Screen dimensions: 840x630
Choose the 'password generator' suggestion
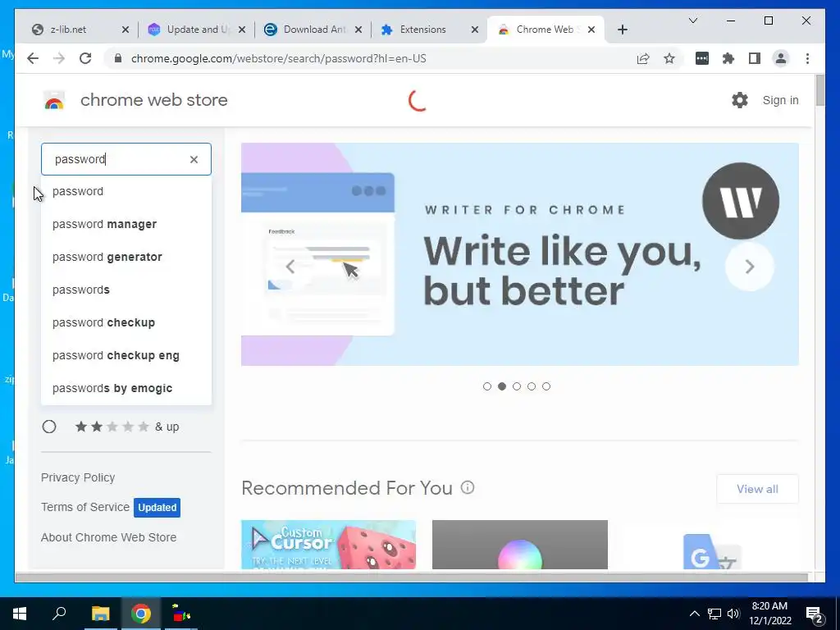coord(126,257)
